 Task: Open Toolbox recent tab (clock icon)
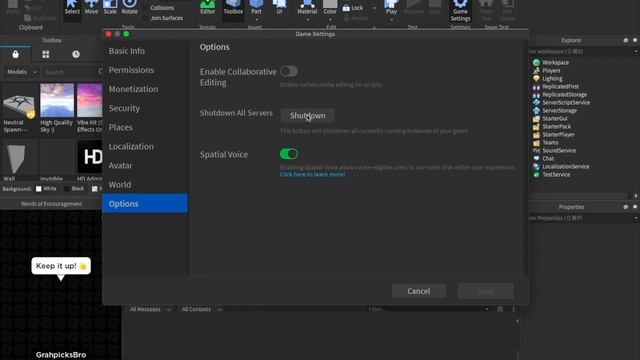[x=76, y=54]
